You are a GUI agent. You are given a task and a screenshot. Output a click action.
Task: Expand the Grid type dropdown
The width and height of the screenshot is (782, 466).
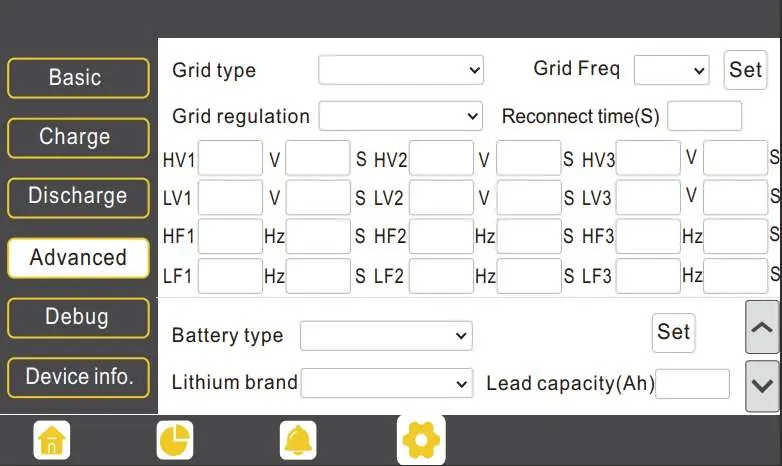[x=401, y=70]
